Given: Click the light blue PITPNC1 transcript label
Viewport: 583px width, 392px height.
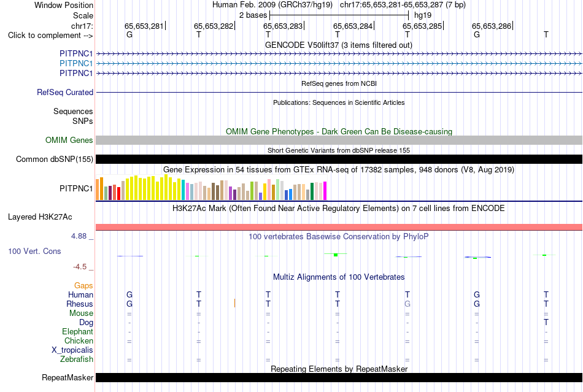Looking at the screenshot, I should (76, 63).
